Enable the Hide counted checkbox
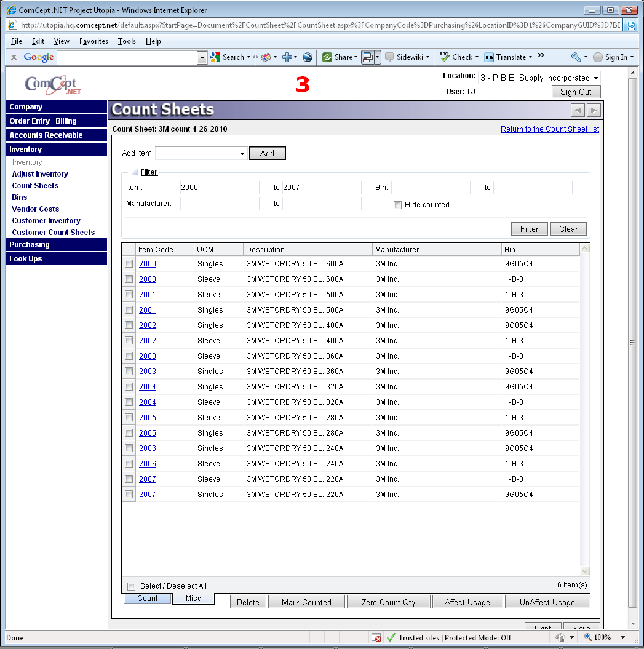Screen dimensions: 644x649 397,205
